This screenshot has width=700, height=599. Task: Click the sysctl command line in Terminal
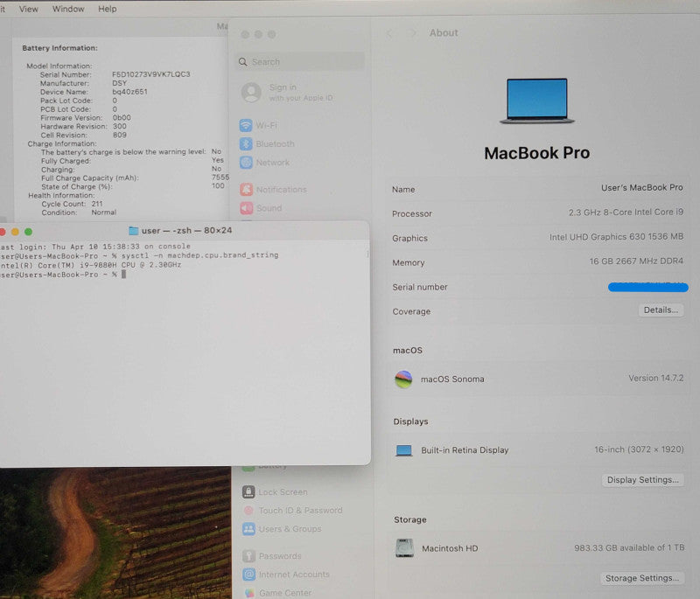(139, 255)
